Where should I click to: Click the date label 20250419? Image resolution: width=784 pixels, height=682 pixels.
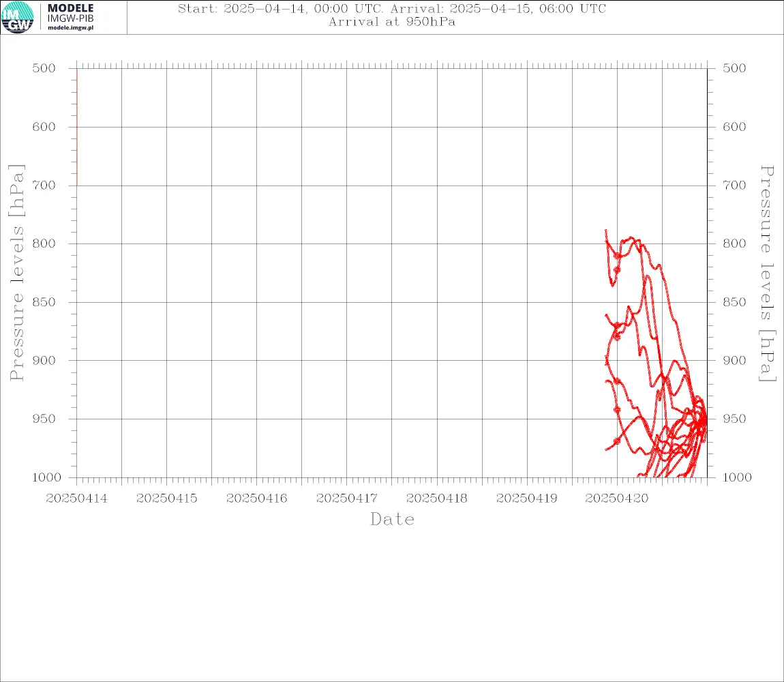(x=526, y=499)
